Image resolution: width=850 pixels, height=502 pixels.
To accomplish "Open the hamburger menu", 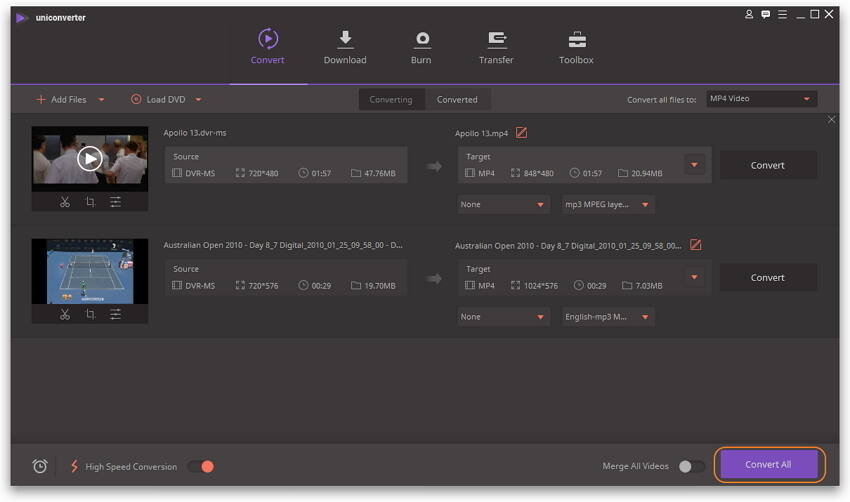I will point(782,15).
